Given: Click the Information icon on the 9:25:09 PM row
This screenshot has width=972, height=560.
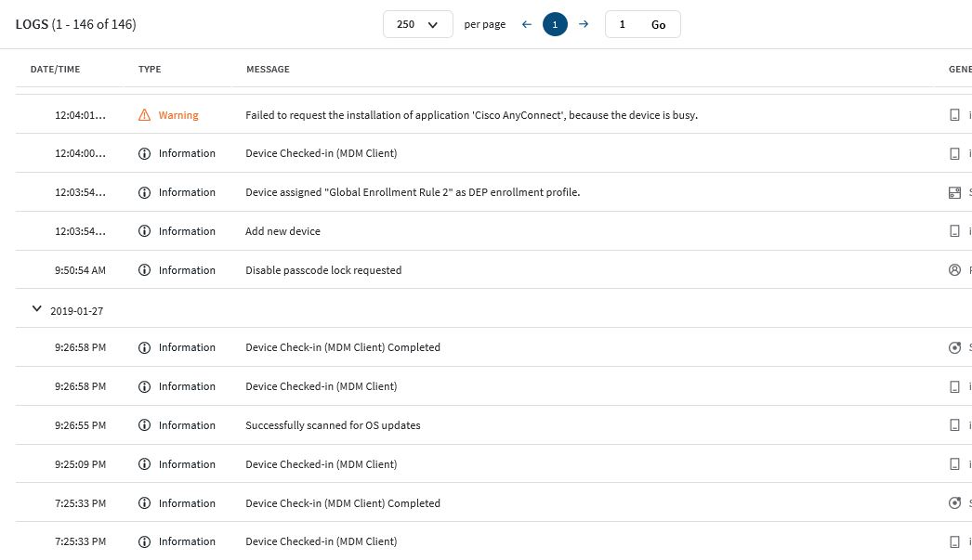Looking at the screenshot, I should click(144, 463).
